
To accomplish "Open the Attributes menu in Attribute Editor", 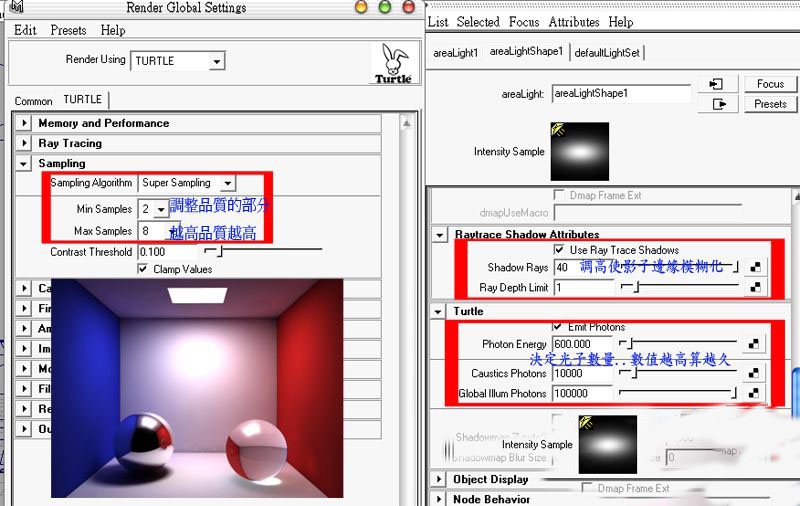I will click(x=574, y=22).
